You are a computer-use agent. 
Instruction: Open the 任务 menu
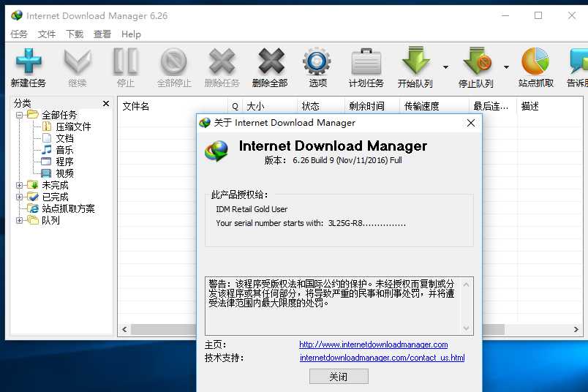(19, 34)
